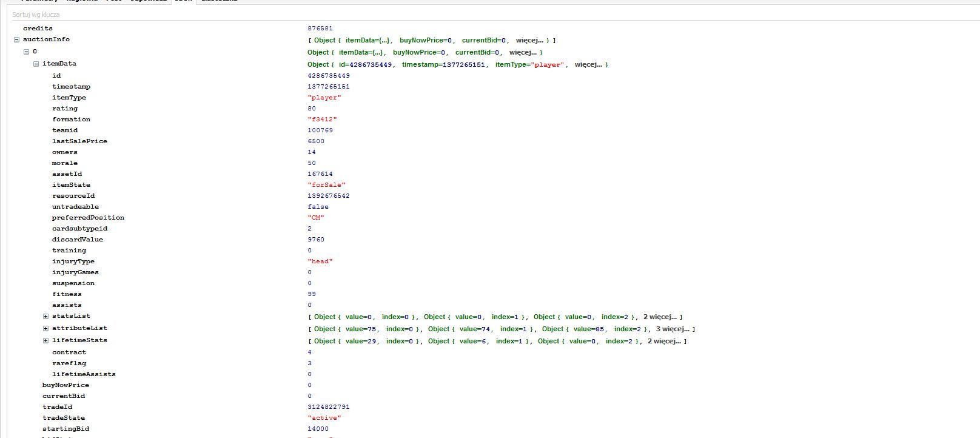This screenshot has width=980, height=438.
Task: Select the credits key
Action: tap(38, 29)
